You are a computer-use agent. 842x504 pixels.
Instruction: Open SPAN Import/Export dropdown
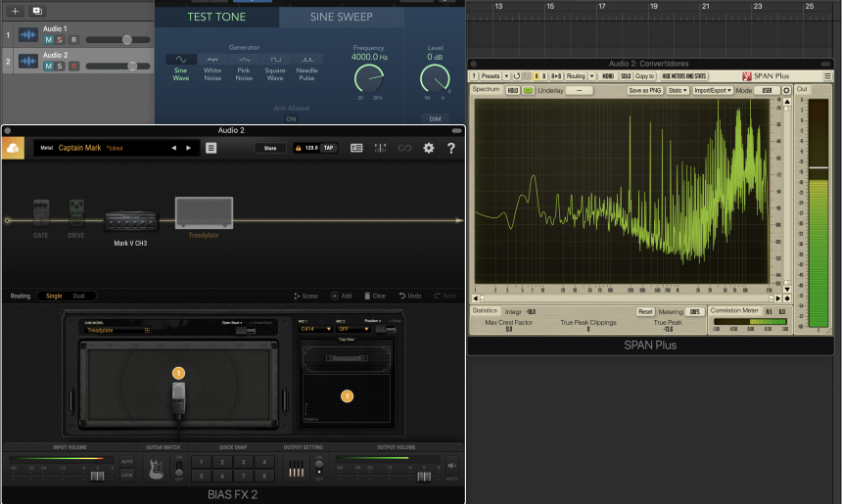coord(713,91)
